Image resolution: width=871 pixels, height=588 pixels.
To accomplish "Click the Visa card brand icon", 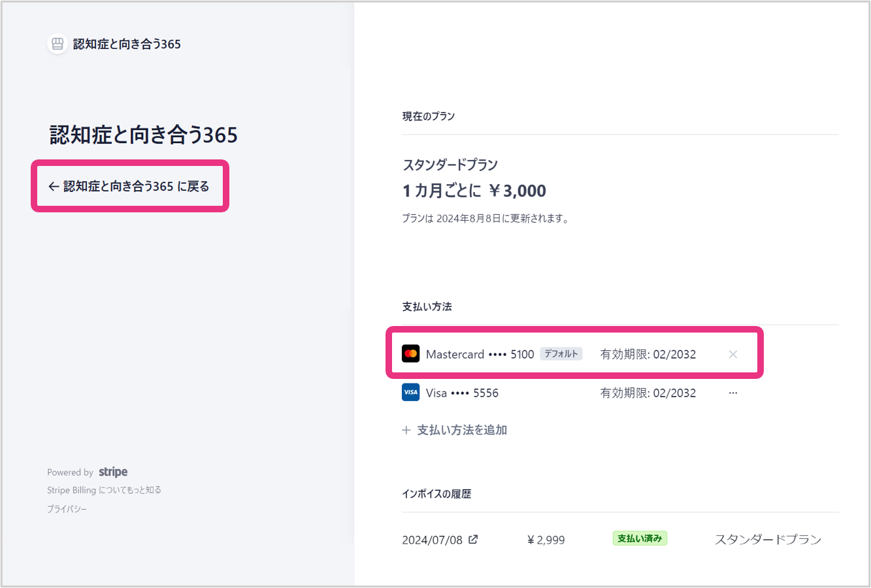I will click(x=410, y=393).
